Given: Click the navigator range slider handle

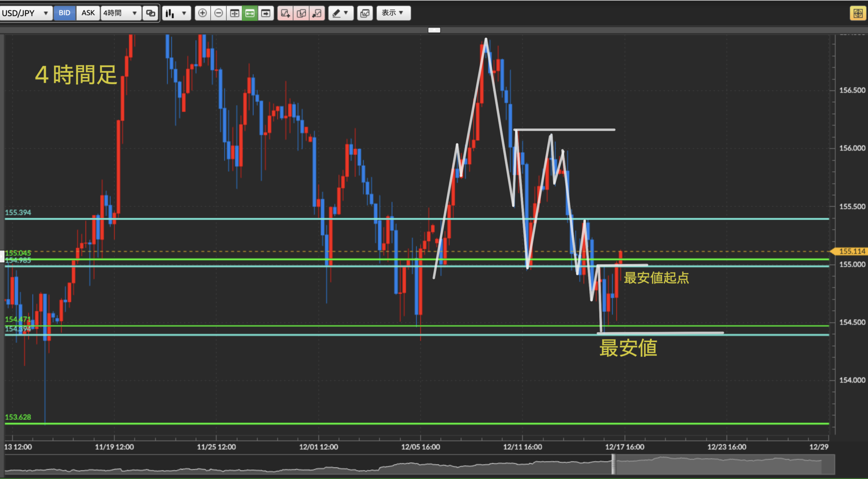Looking at the screenshot, I should (x=613, y=465).
